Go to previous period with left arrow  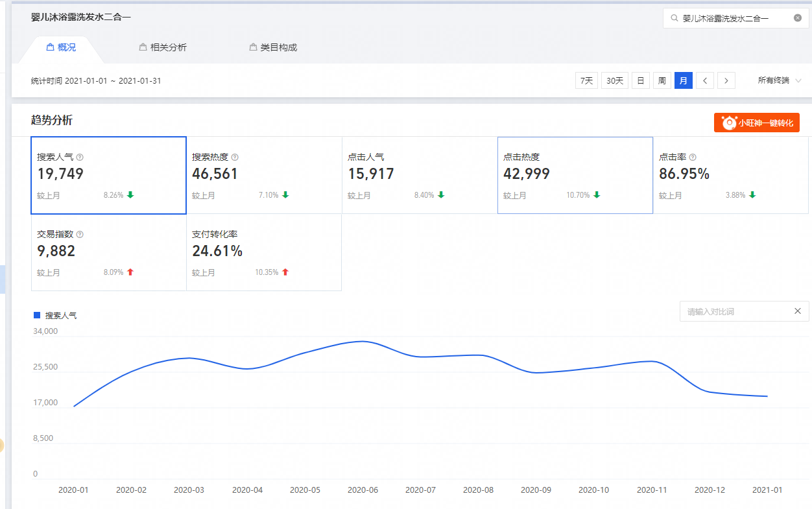[x=705, y=80]
